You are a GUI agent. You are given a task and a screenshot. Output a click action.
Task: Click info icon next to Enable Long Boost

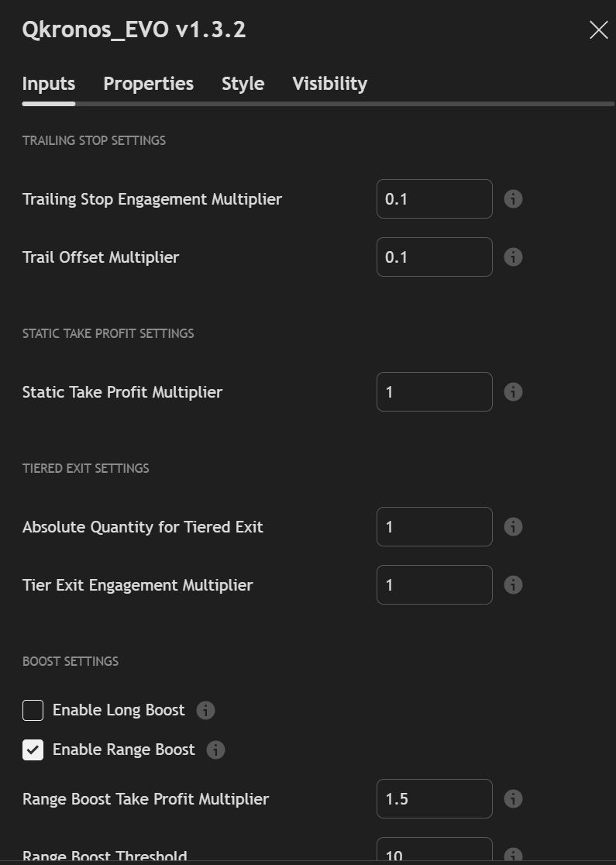pos(205,710)
